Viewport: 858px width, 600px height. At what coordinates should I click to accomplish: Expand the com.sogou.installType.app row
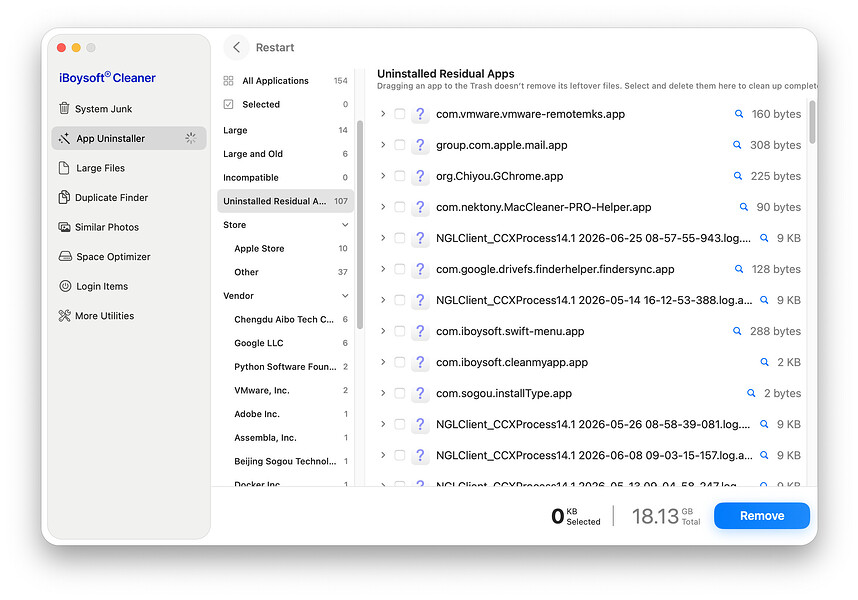[x=383, y=393]
